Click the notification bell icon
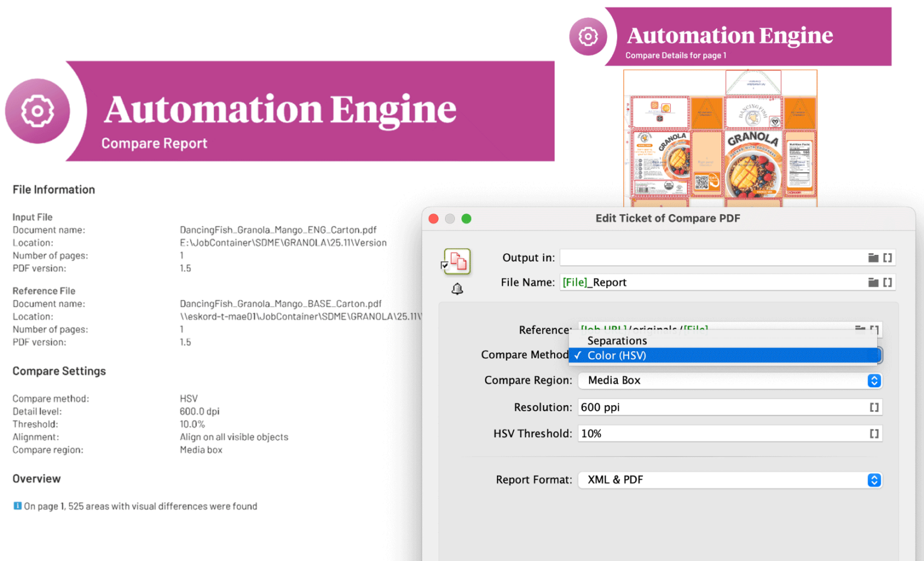Screen dimensions: 924x561 (457, 289)
